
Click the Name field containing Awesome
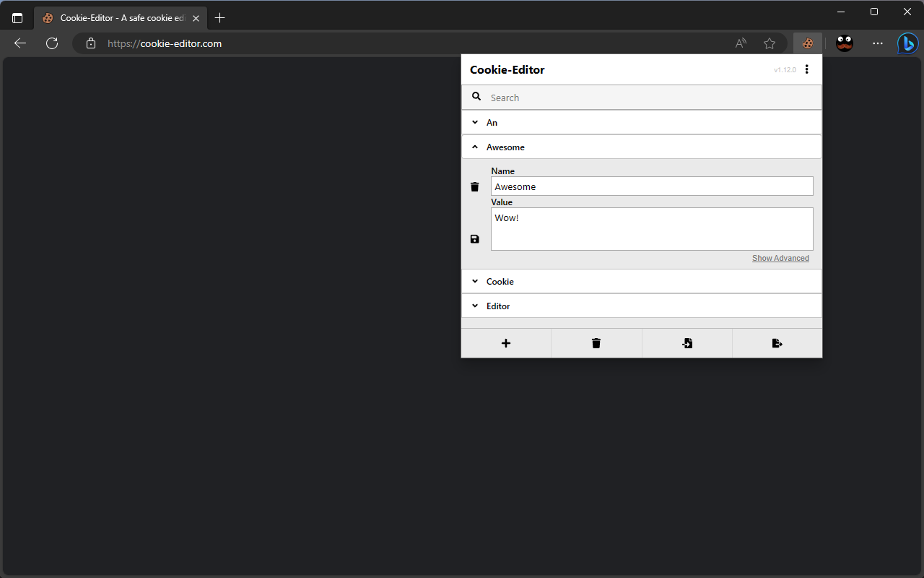[652, 186]
